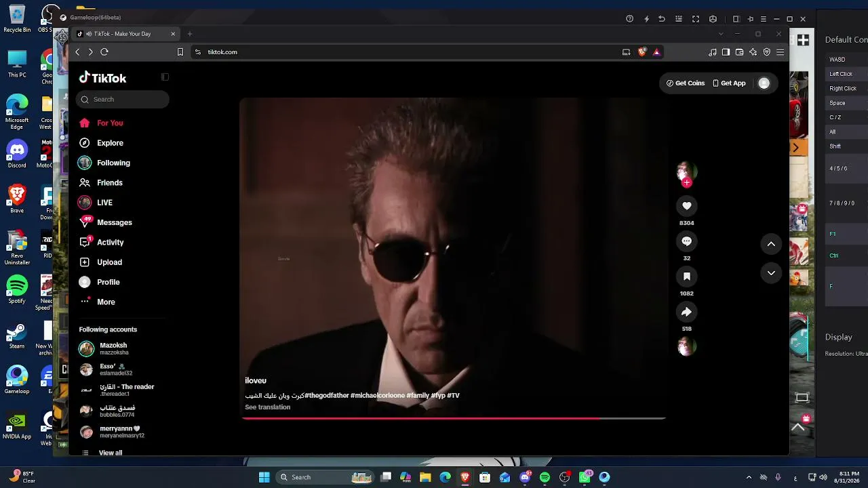
Task: Bookmark the video to favorites
Action: pyautogui.click(x=686, y=277)
